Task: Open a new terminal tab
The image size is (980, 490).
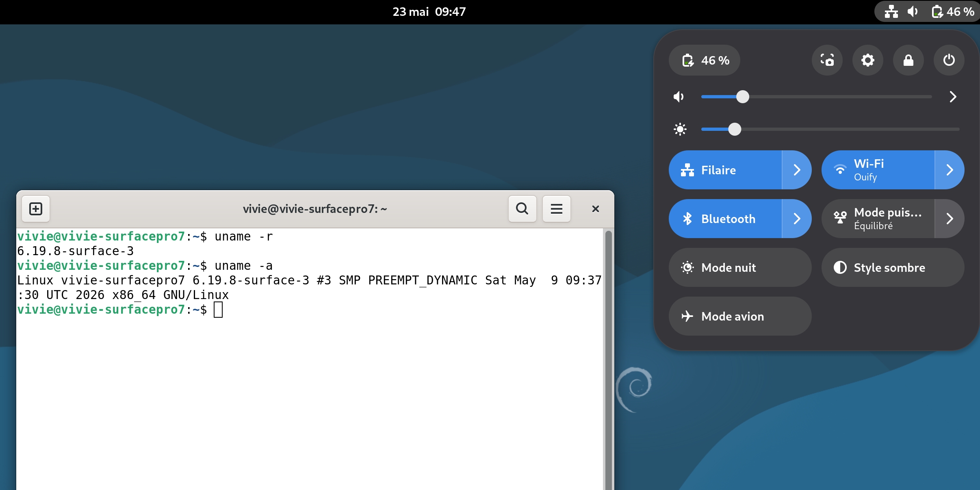Action: (36, 209)
